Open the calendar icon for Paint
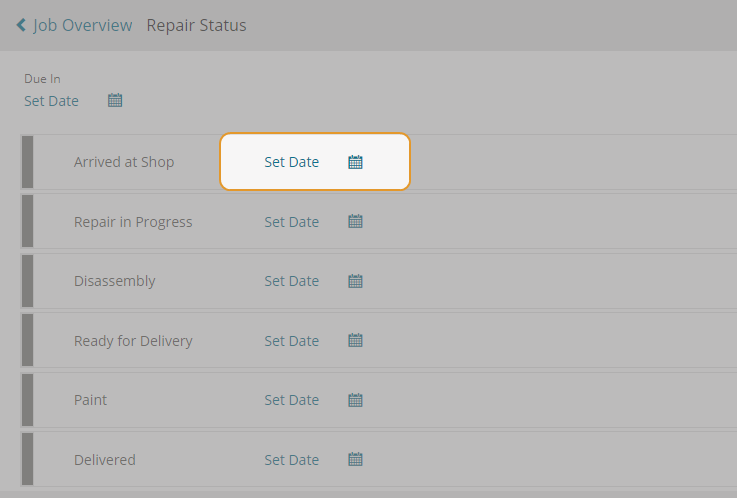The width and height of the screenshot is (737, 498). click(x=355, y=400)
